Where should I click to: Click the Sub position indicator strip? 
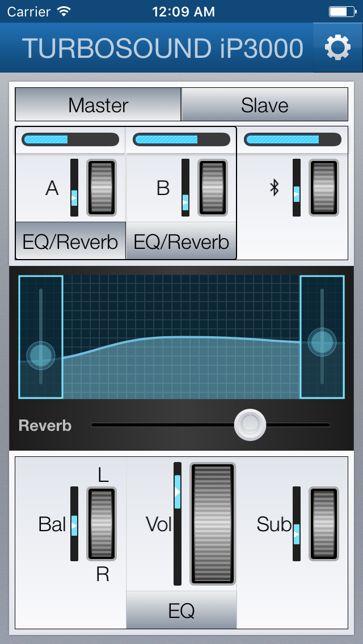coord(297,524)
